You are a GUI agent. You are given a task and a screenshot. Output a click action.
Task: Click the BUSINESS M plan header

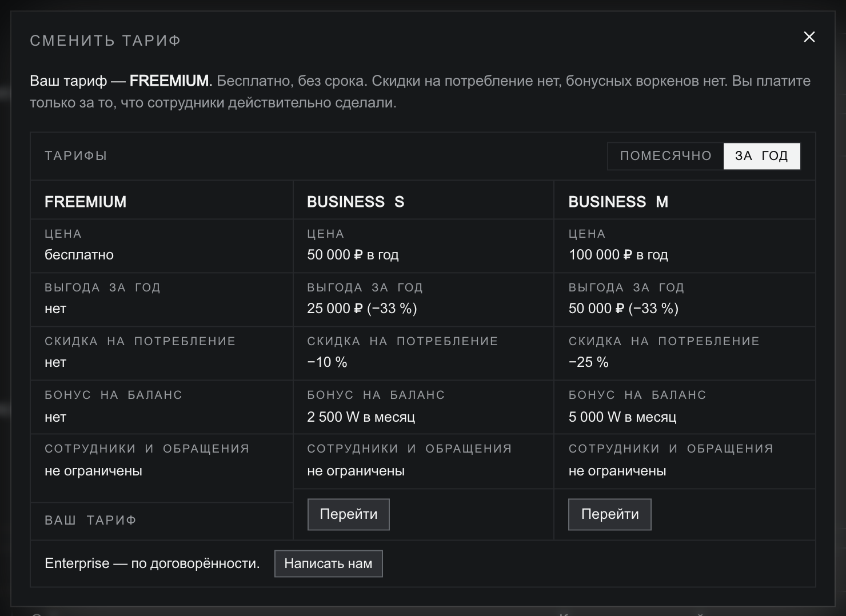pos(618,202)
